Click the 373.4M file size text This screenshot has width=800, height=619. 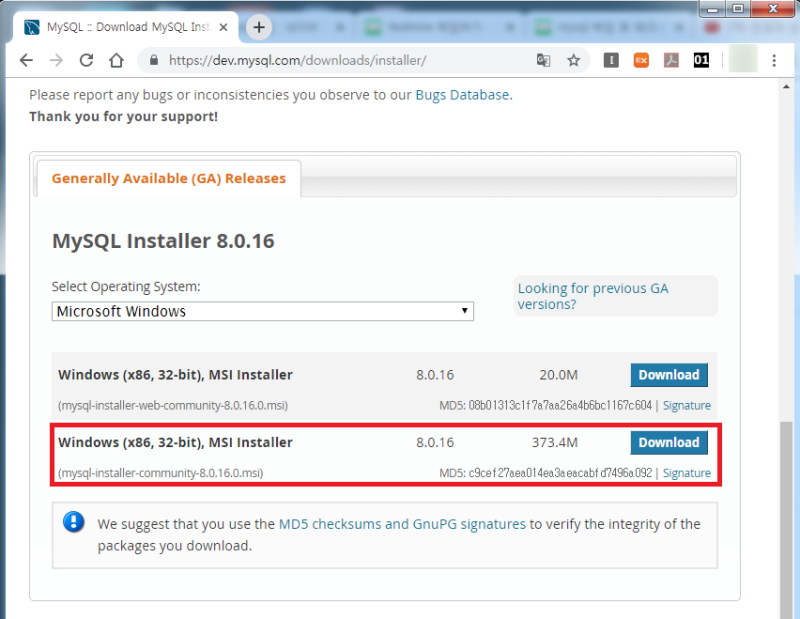point(555,442)
